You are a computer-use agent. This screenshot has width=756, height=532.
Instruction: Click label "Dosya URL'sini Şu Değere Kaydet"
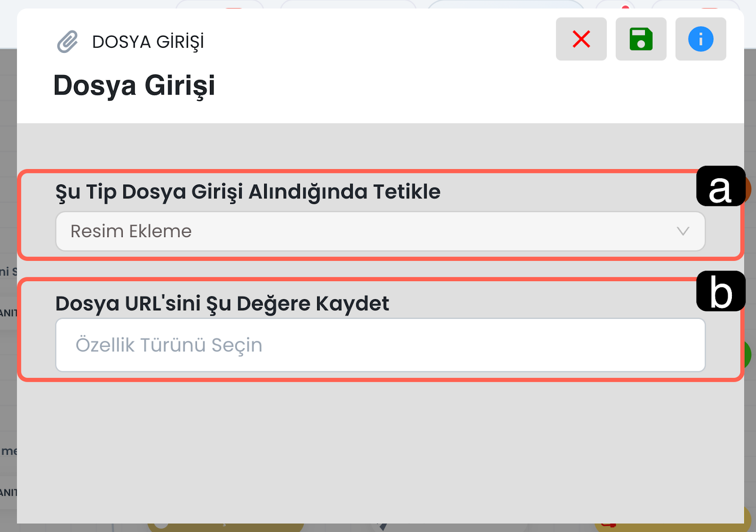pyautogui.click(x=222, y=303)
